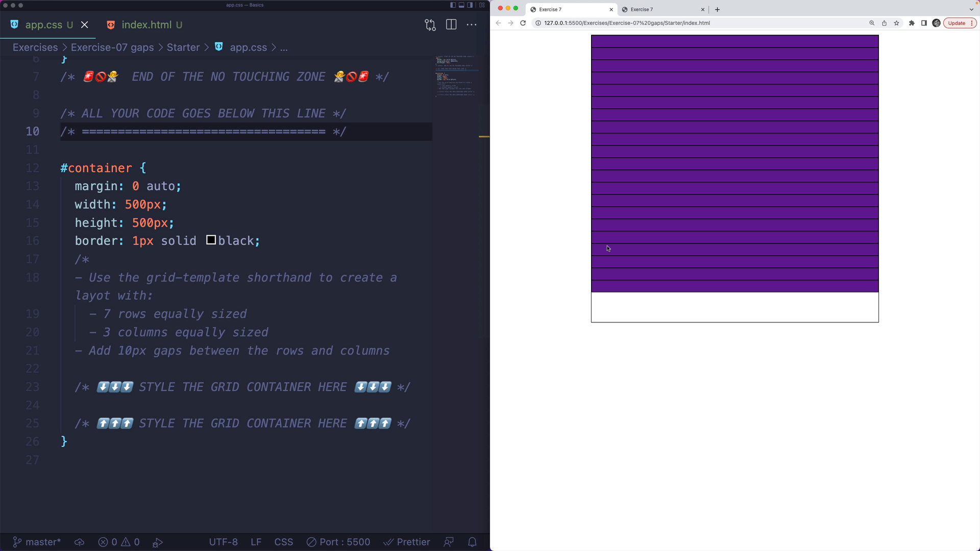Close the app.css editor tab
This screenshot has height=551, width=980.
85,24
